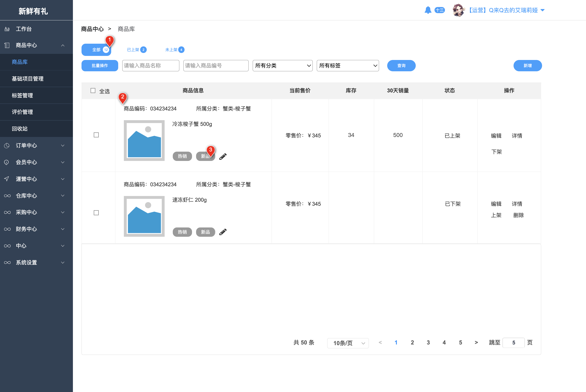Select the 冷冻梭子蟹 500g row checkbox
The image size is (586, 392).
96,135
